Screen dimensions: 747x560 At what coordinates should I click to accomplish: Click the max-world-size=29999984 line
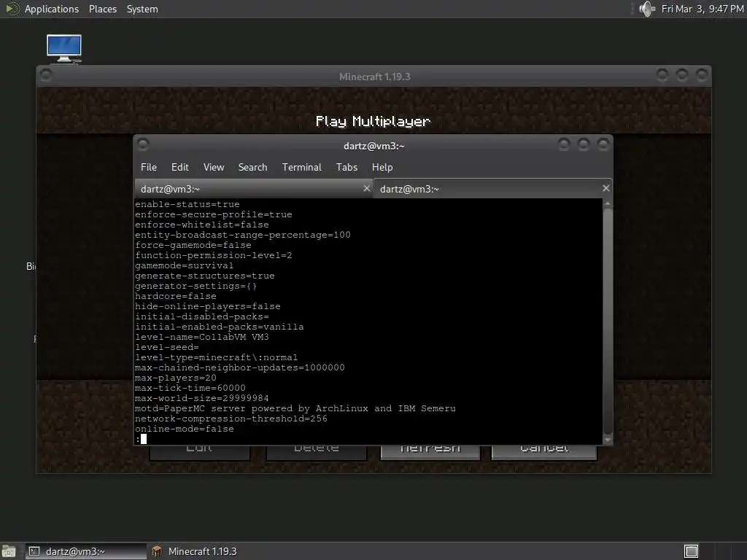(202, 398)
